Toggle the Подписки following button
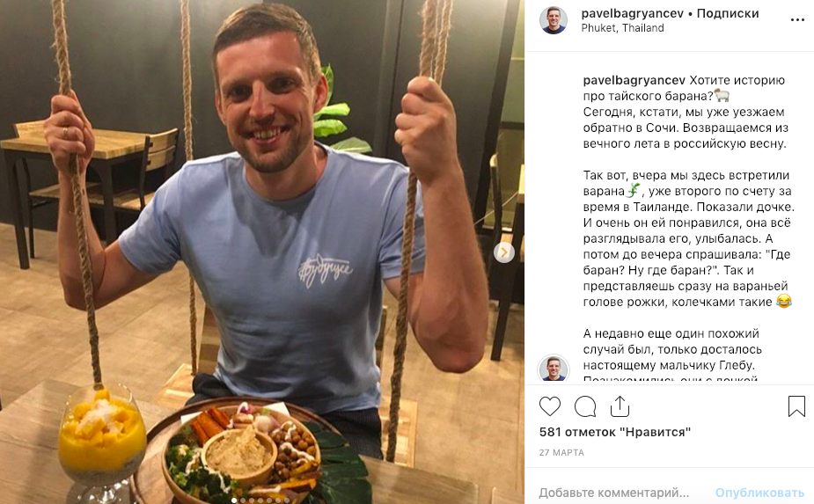 pyautogui.click(x=728, y=13)
